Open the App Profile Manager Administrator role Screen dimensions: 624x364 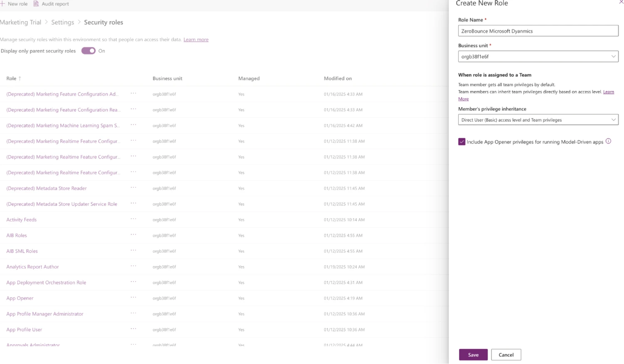(45, 314)
